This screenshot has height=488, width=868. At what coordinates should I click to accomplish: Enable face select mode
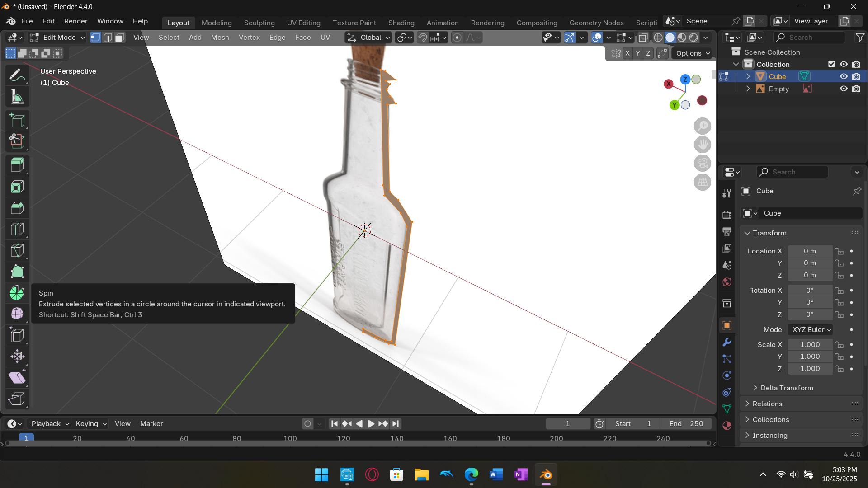click(x=120, y=38)
